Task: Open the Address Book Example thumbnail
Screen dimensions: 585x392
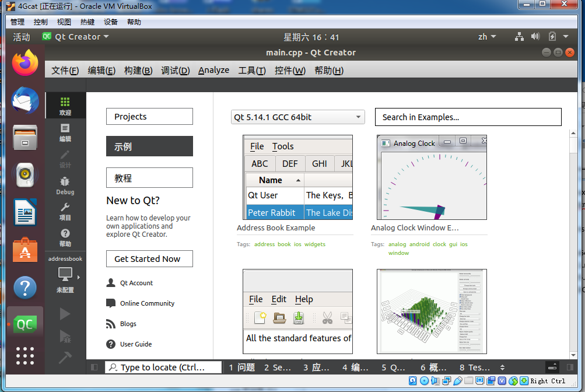Action: (297, 177)
